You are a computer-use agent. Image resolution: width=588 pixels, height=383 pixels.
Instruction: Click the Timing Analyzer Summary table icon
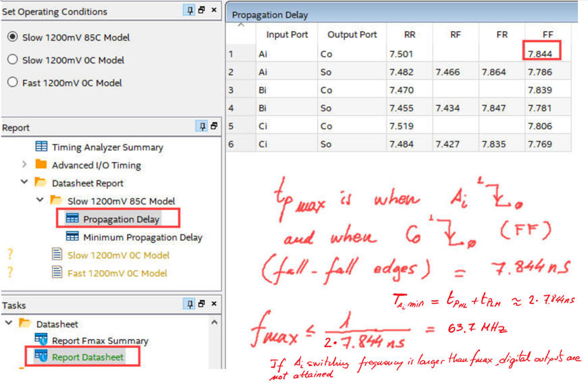41,147
